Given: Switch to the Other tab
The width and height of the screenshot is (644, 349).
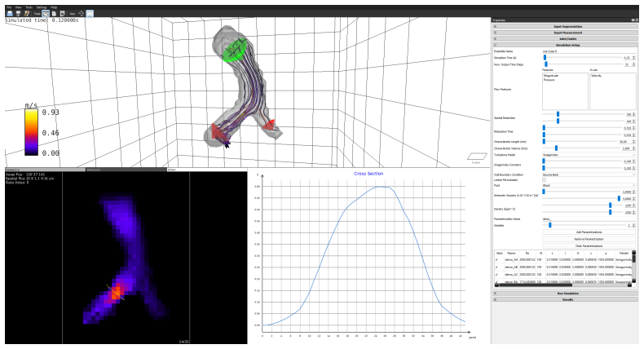Looking at the screenshot, I should tap(206, 170).
